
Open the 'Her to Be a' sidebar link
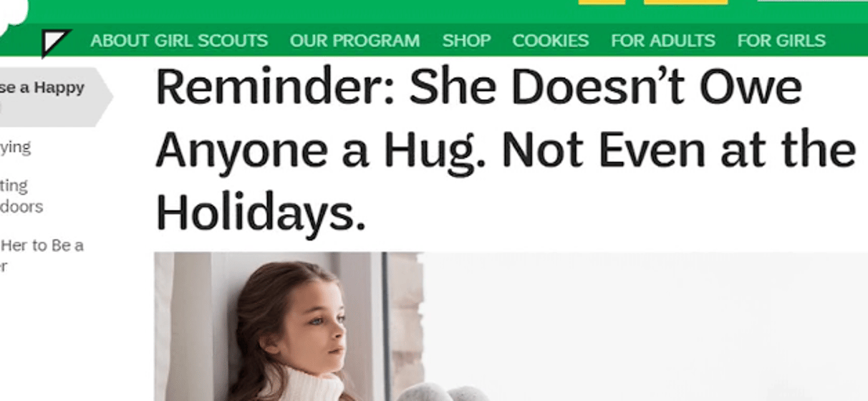point(42,255)
